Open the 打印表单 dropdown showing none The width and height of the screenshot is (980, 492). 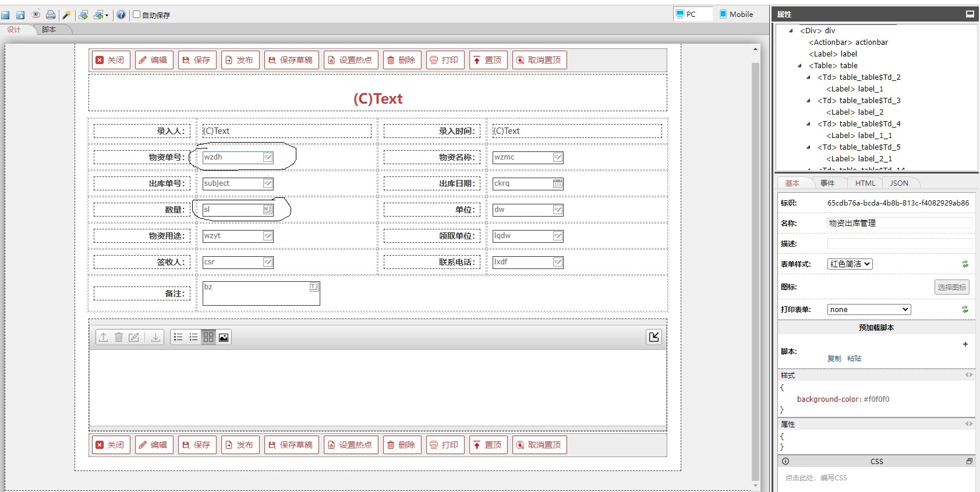point(868,309)
